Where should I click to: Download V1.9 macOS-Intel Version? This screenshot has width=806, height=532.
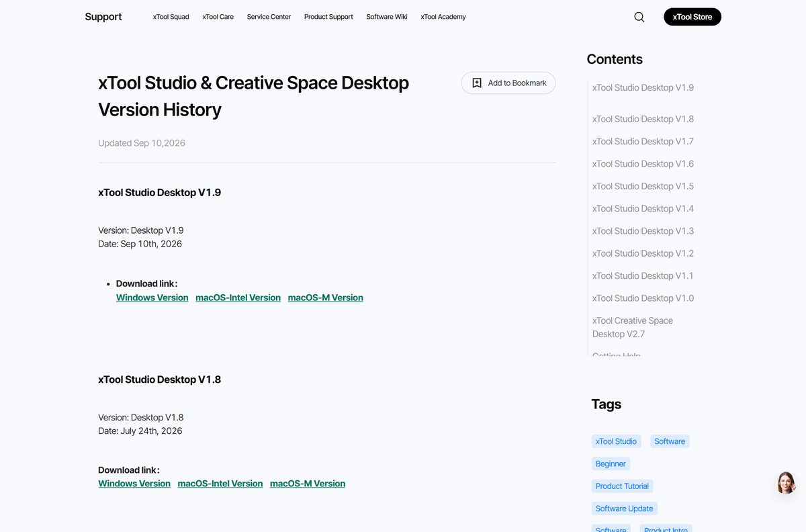[238, 298]
